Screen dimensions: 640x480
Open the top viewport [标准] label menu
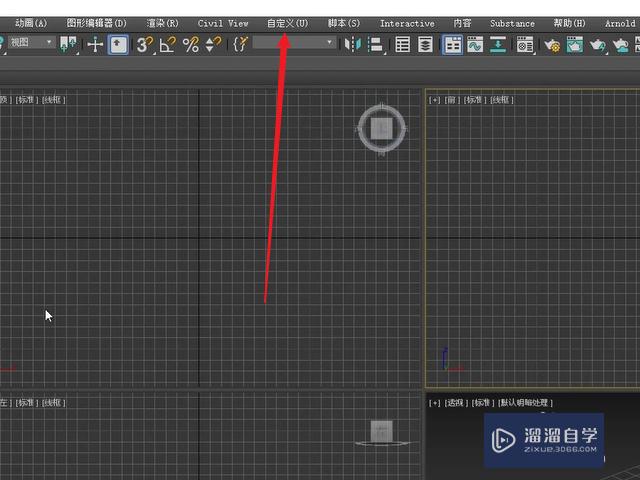tap(26, 100)
